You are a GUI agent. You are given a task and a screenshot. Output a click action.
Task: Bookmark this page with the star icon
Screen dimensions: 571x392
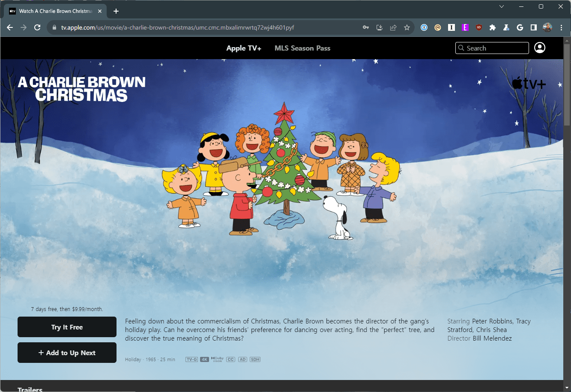click(407, 27)
